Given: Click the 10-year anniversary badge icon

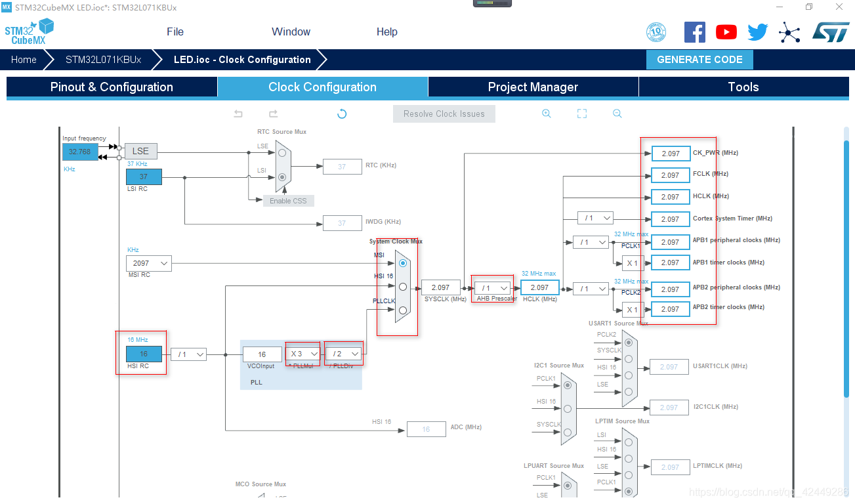Looking at the screenshot, I should [656, 32].
